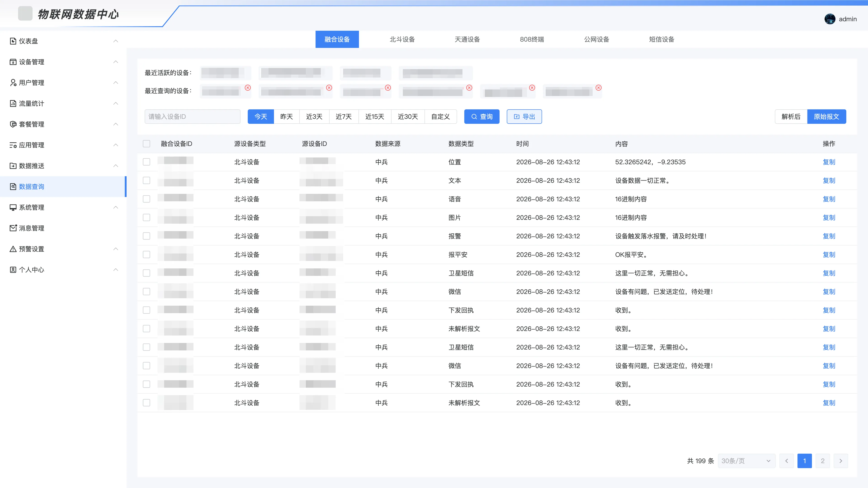868x488 pixels.
Task: Click the 系统管理 monitor icon
Action: (x=13, y=207)
